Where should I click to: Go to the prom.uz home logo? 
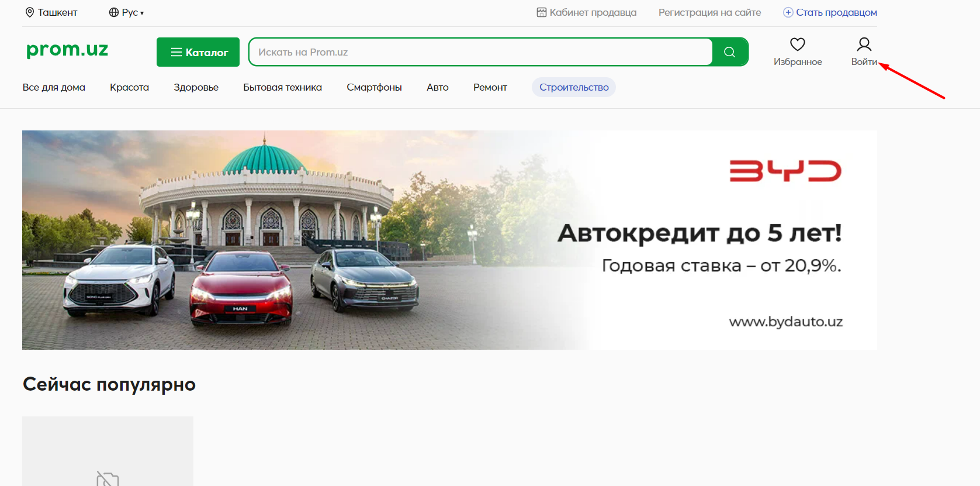(67, 50)
